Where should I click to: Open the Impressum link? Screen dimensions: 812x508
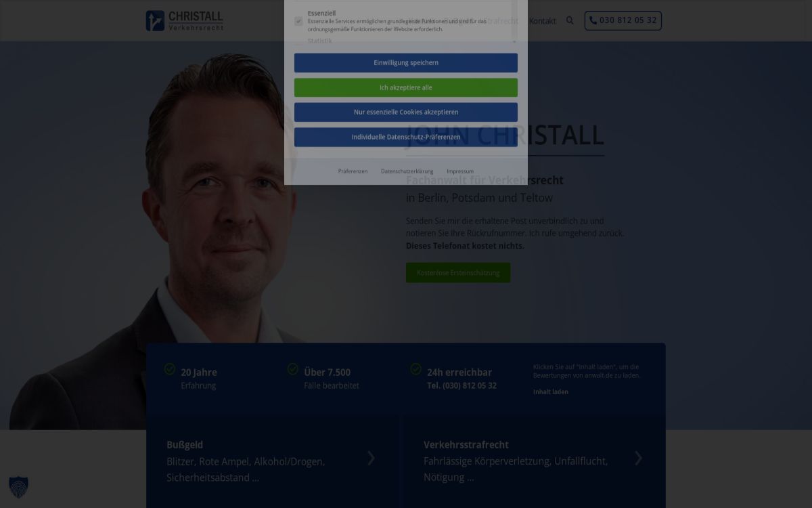(x=460, y=171)
